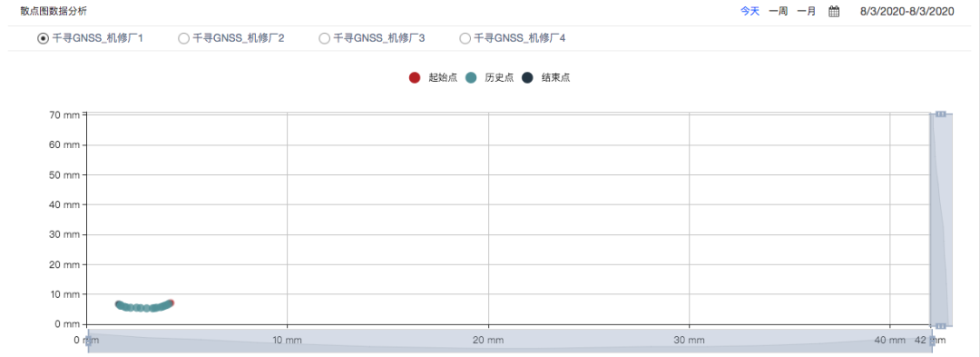Click bottom handle of vertical zoom slider
The image size is (980, 357).
(941, 326)
